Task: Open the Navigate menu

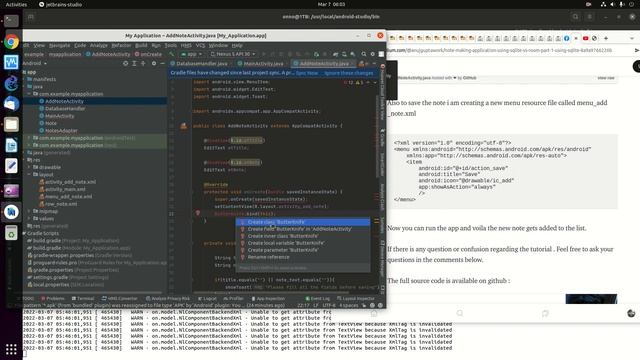Action: point(60,45)
